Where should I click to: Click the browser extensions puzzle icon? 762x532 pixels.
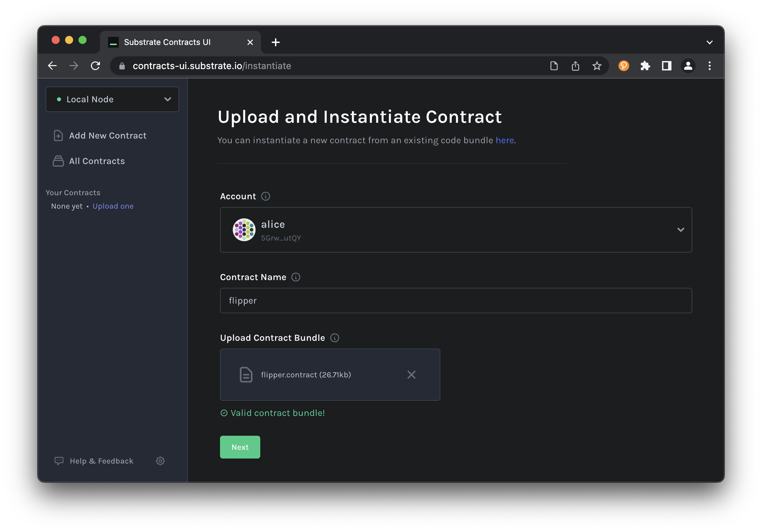(645, 66)
